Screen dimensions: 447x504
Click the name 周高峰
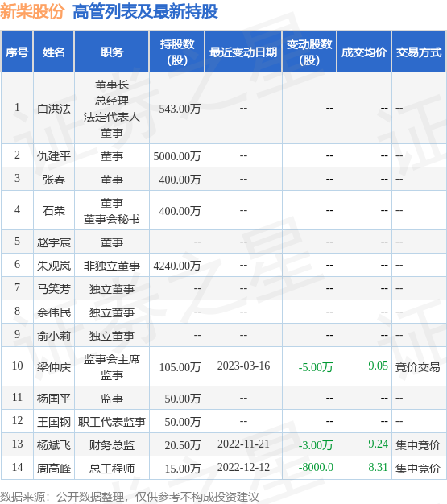click(54, 469)
